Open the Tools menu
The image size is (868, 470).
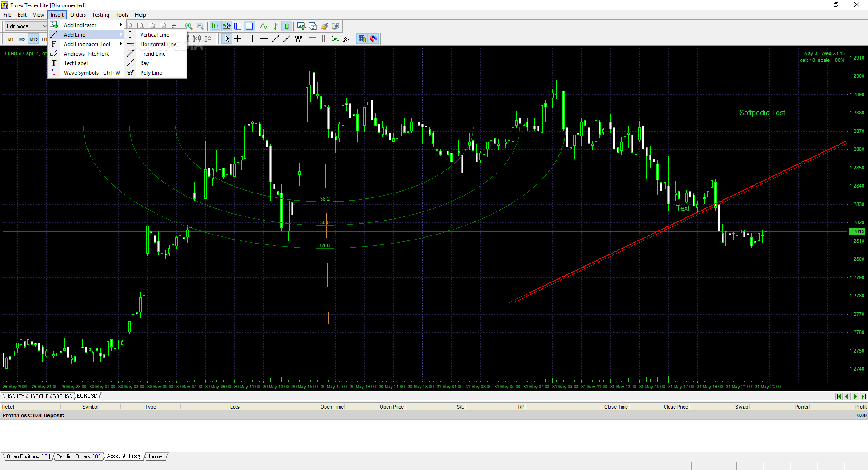coord(122,15)
